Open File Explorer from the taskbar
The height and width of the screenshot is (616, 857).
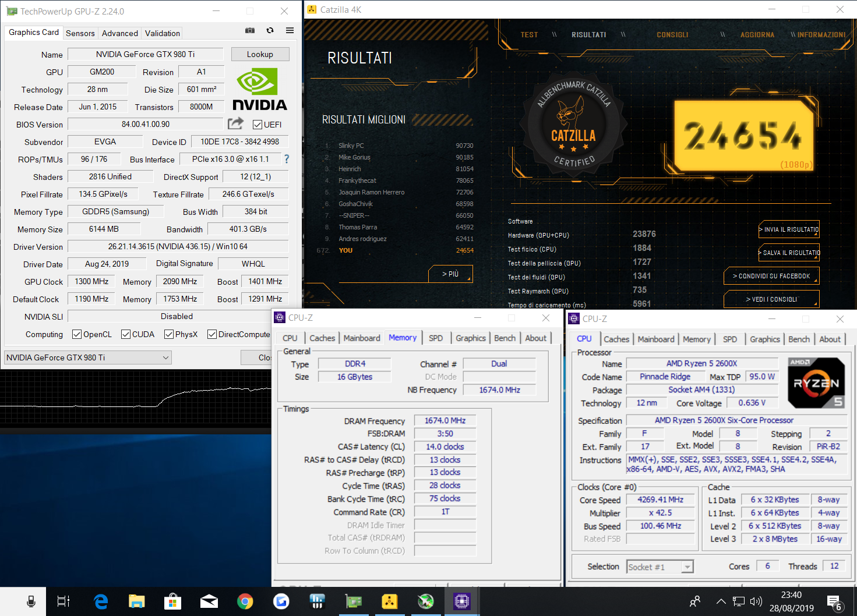[x=137, y=601]
